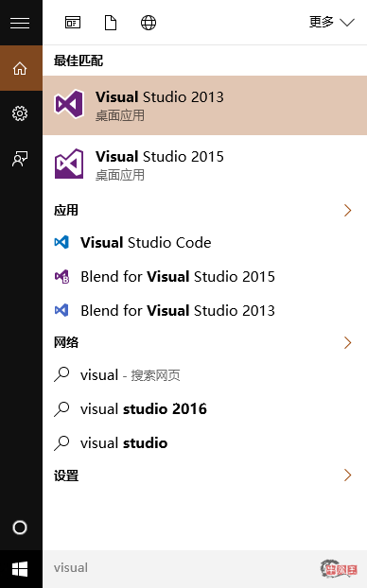Image resolution: width=367 pixels, height=588 pixels.
Task: Open Blend for Visual Studio 2015
Action: [x=205, y=277]
